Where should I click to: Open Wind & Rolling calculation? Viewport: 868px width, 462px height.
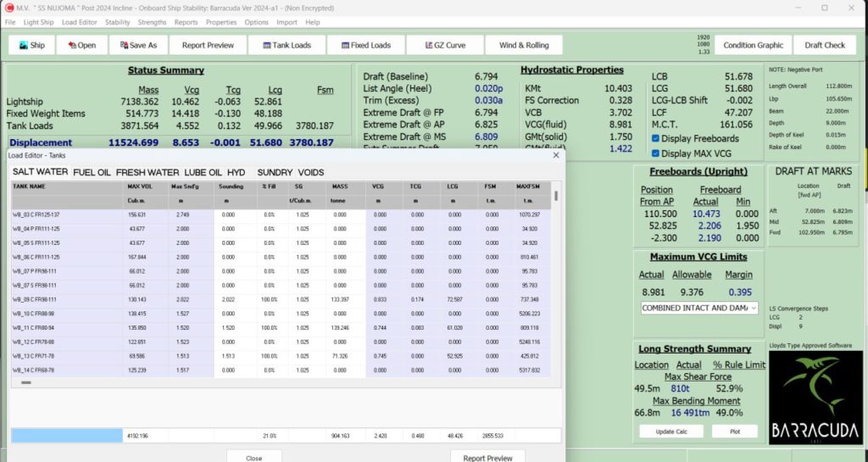[x=524, y=46]
